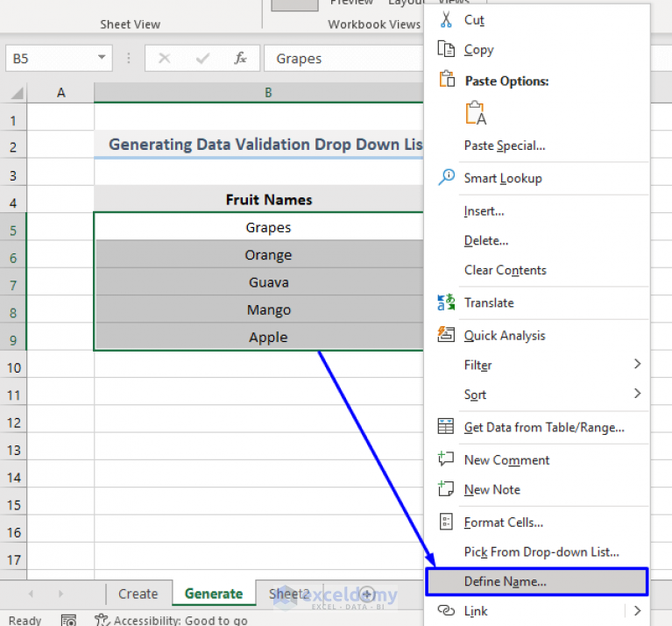Viewport: 672px width, 626px height.
Task: Click the Cancel X in formula bar
Action: [165, 58]
